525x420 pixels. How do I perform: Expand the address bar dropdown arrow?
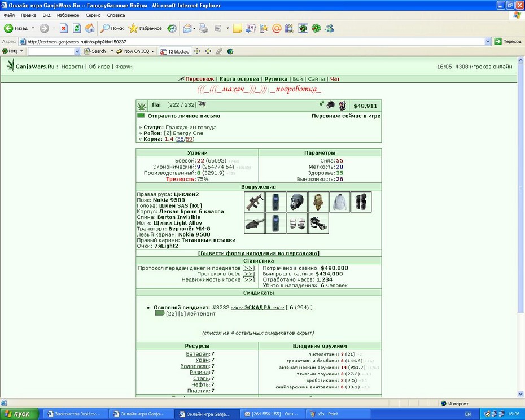click(488, 42)
